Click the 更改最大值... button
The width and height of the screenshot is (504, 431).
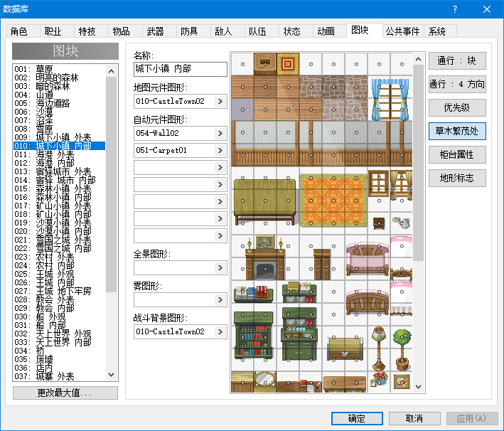point(65,393)
